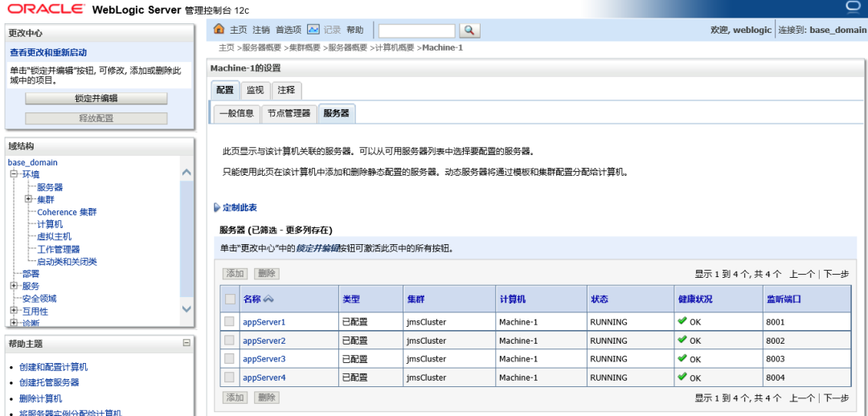
Task: Open the 帮助 menu item
Action: point(355,30)
